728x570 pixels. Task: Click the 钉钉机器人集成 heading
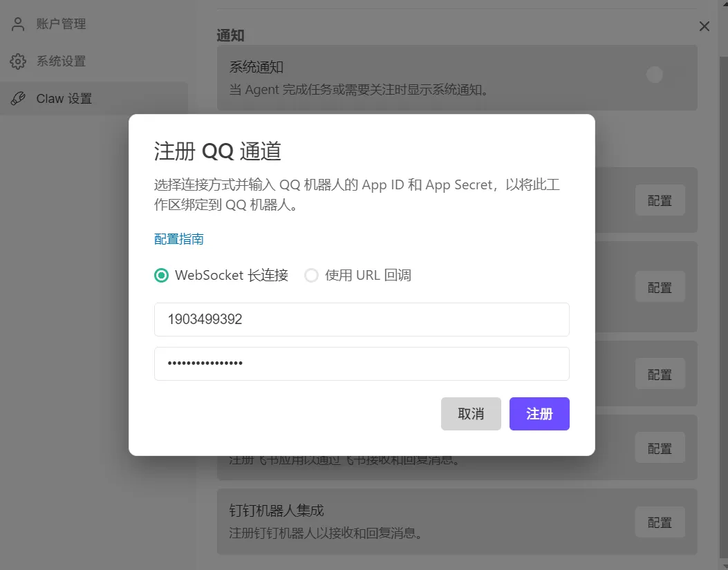pos(277,511)
